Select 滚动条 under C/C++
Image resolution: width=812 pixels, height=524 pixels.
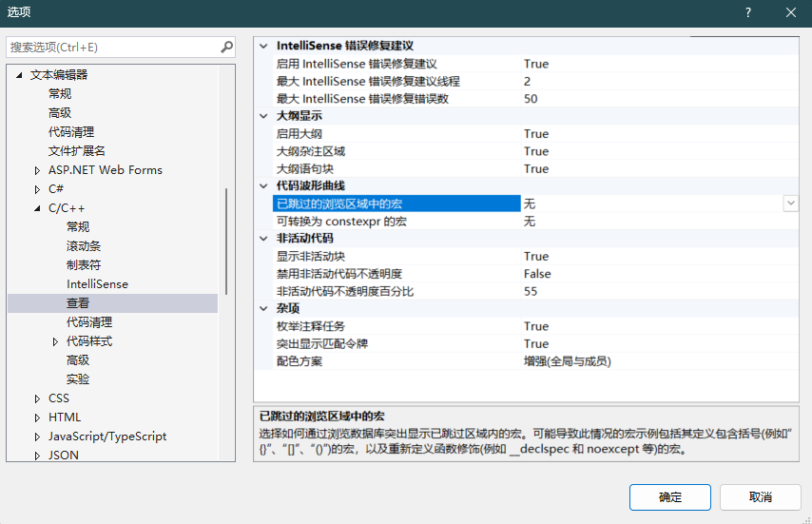(x=84, y=246)
